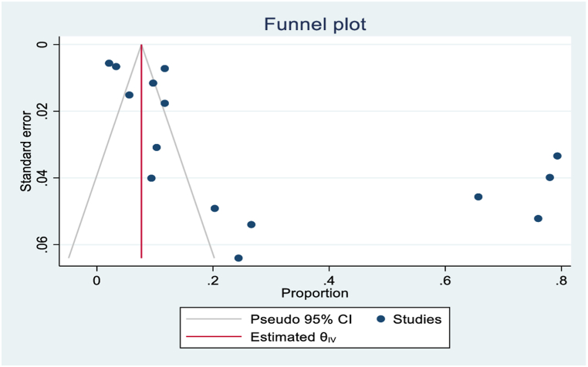Click the "Standard error" y-axis label
588x367 pixels.
[26, 151]
